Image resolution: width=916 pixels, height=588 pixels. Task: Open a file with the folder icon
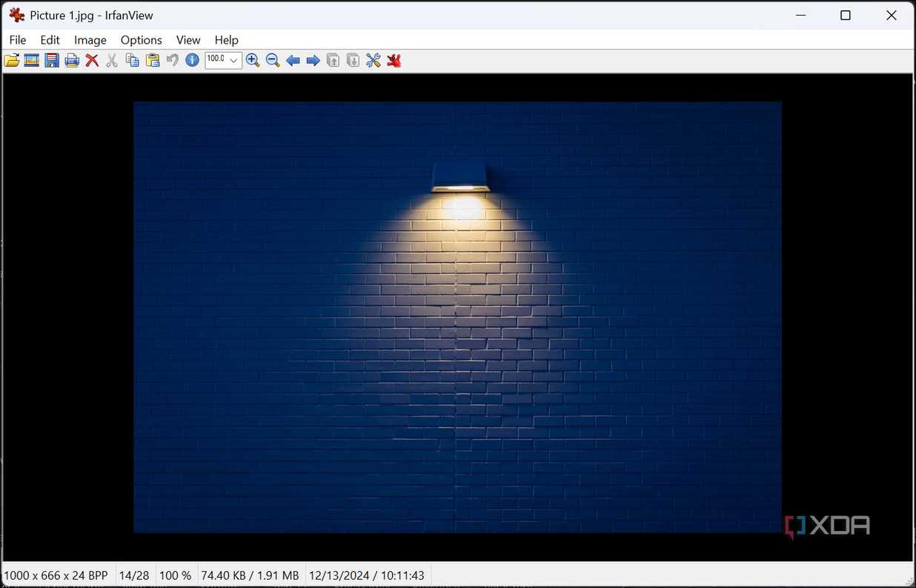click(12, 61)
